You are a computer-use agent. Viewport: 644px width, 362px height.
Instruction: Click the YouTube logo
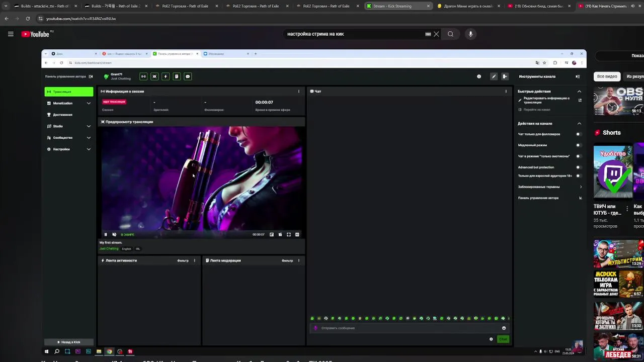pyautogui.click(x=35, y=34)
